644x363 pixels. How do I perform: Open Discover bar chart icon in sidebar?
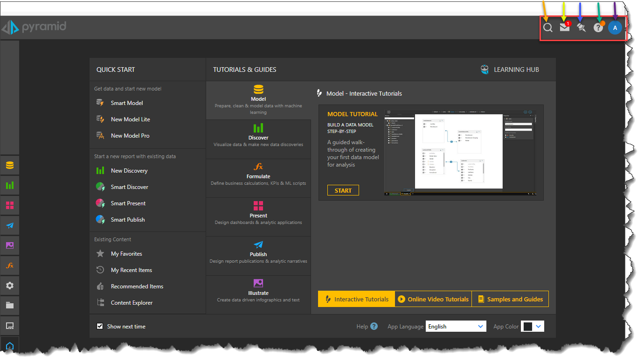point(10,185)
